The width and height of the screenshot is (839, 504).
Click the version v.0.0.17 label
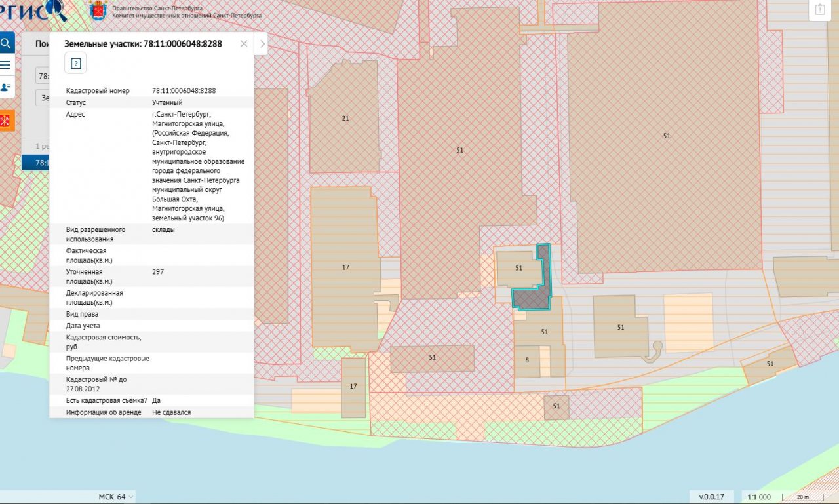[711, 497]
